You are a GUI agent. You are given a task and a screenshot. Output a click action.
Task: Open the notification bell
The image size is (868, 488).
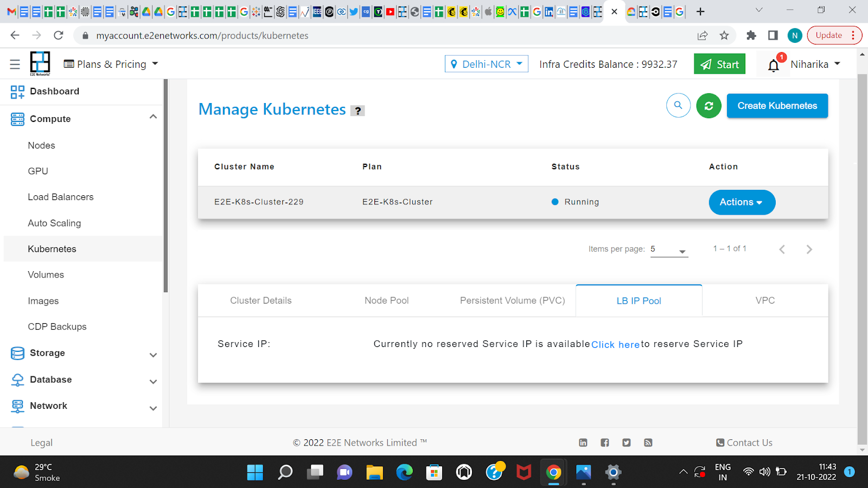[x=774, y=65]
